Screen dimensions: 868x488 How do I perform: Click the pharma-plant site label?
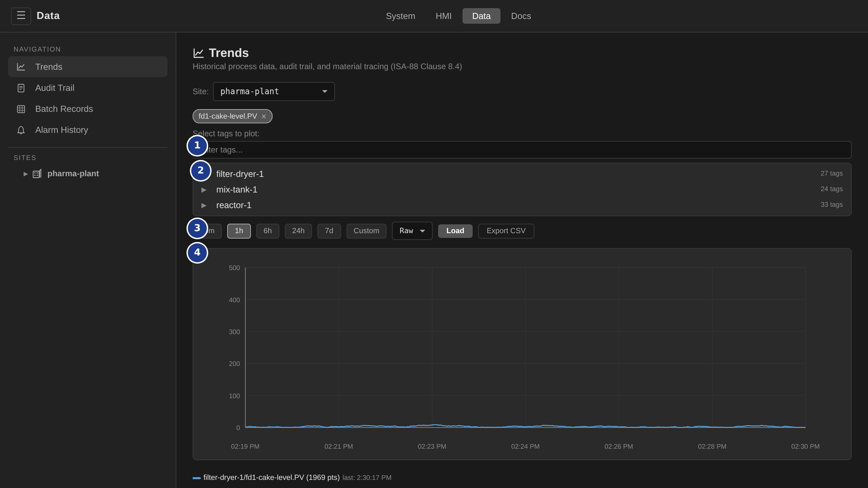pos(73,174)
